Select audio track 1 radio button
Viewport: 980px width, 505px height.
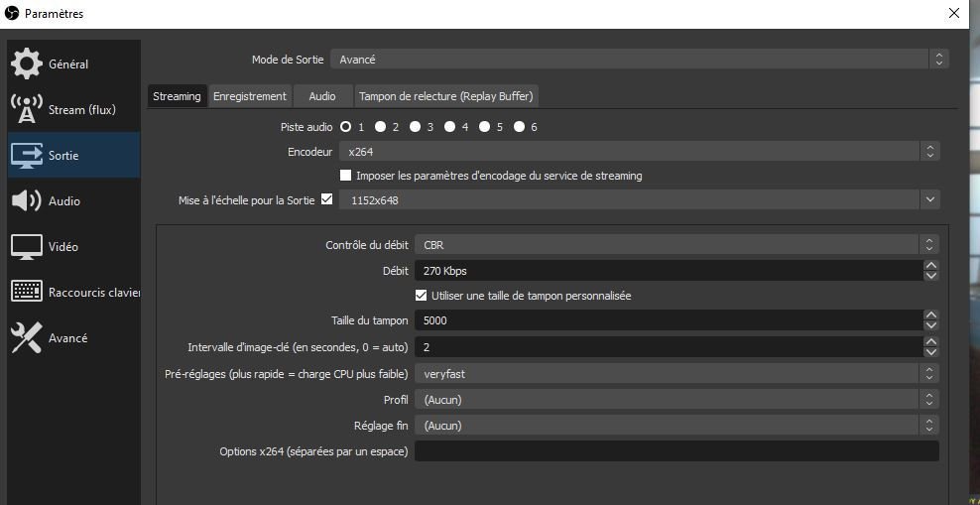pyautogui.click(x=345, y=127)
